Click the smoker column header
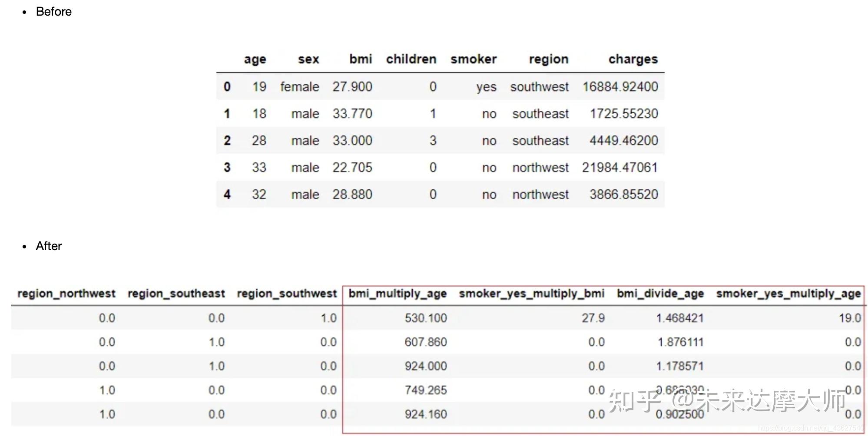The width and height of the screenshot is (868, 436). 474,59
